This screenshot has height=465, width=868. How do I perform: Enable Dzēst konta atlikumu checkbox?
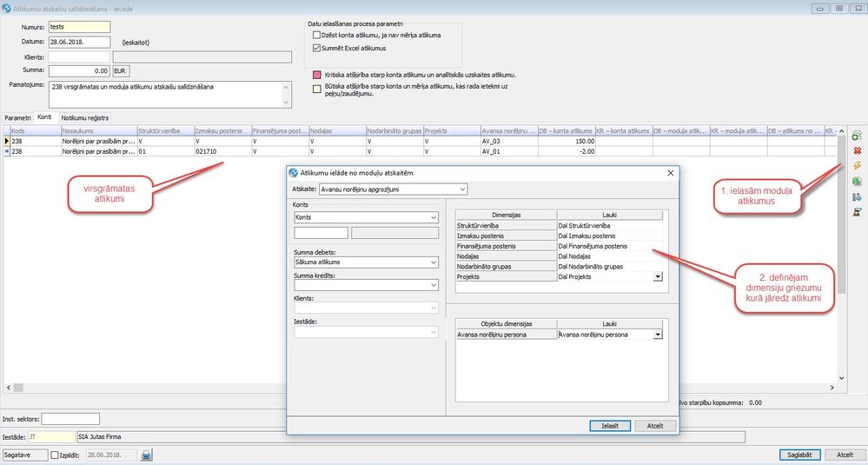[x=317, y=35]
